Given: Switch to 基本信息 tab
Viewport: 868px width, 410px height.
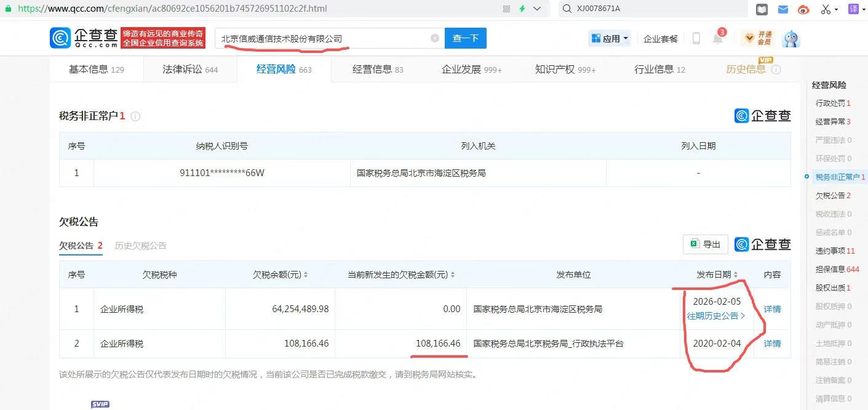Looking at the screenshot, I should [97, 70].
